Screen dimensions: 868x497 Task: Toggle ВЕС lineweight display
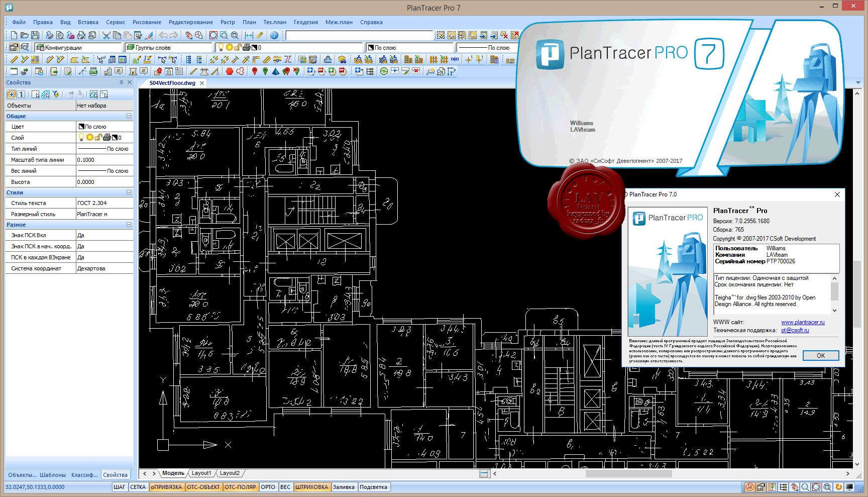click(285, 487)
